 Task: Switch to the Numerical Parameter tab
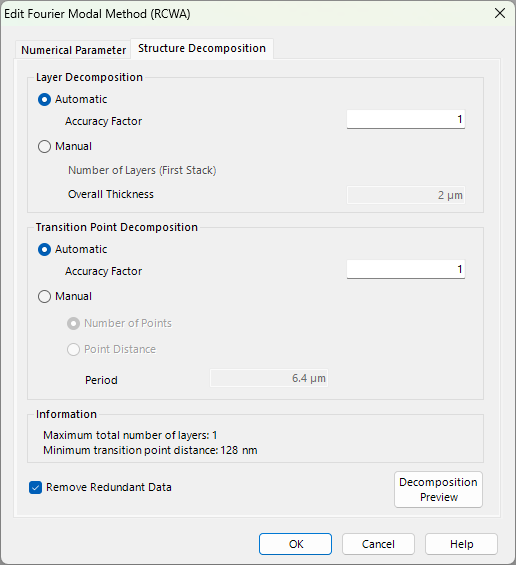point(73,50)
